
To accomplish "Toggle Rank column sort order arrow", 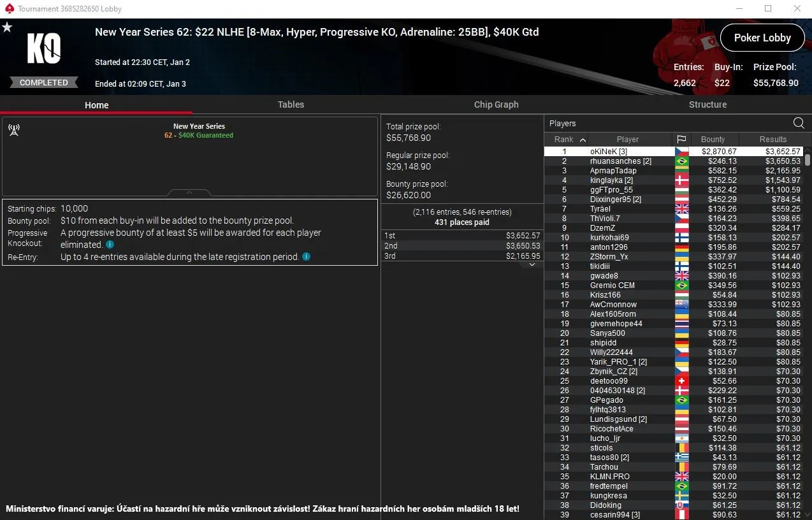I will click(x=583, y=140).
